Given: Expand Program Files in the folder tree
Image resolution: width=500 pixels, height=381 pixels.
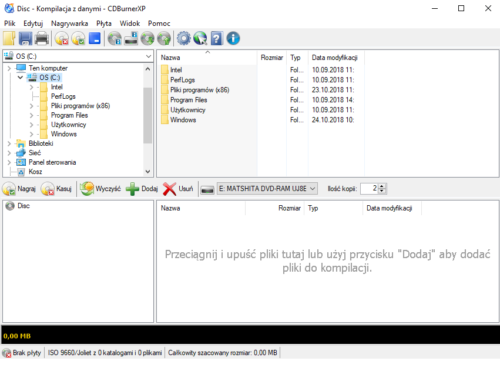Looking at the screenshot, I should pos(31,115).
